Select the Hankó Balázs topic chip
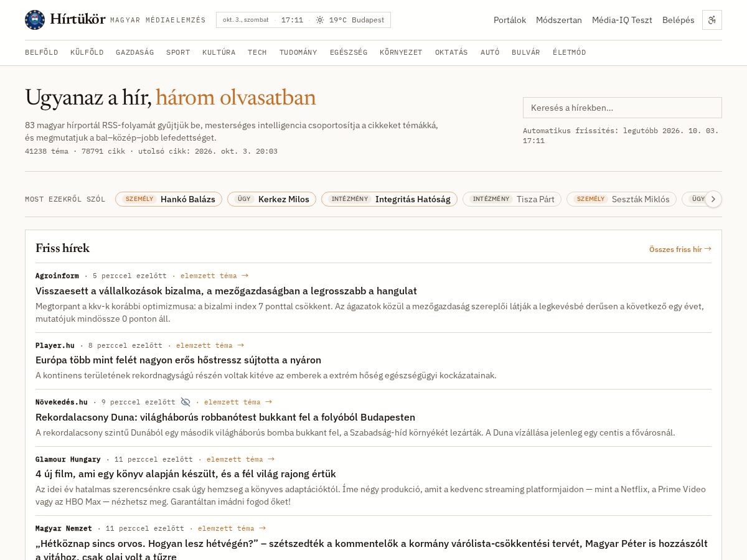Image resolution: width=747 pixels, height=560 pixels. coord(169,199)
